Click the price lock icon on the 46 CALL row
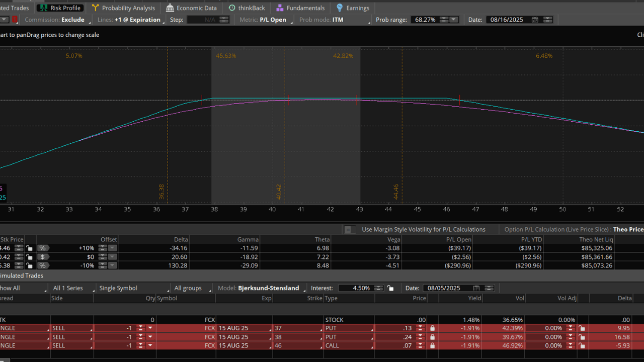 pos(432,346)
